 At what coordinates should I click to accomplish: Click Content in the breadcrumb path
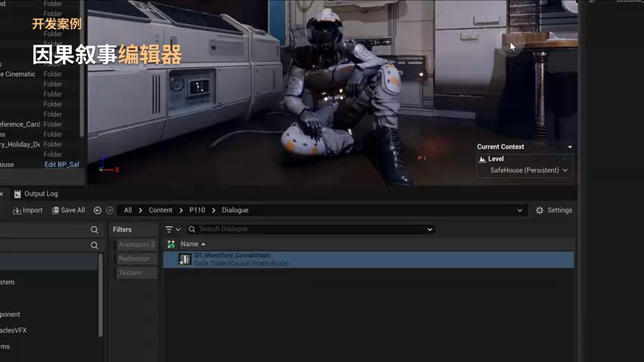[160, 210]
